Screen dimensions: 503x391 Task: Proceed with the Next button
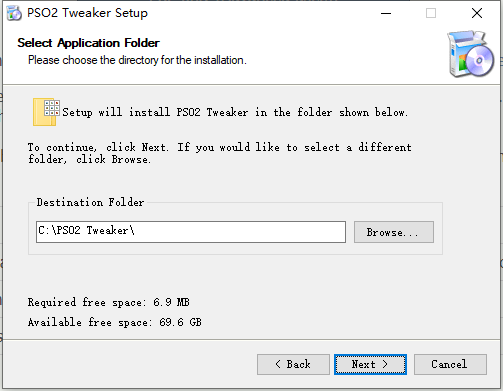(x=370, y=364)
